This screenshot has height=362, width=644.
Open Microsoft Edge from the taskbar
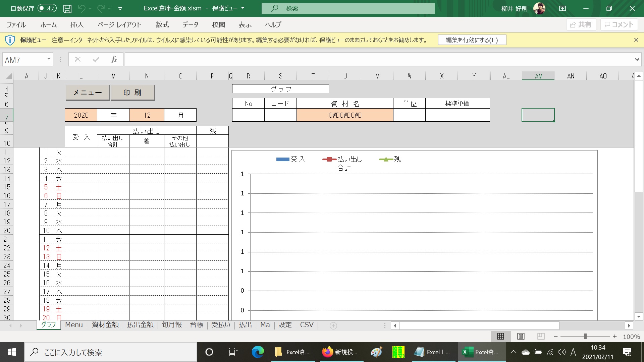click(258, 352)
